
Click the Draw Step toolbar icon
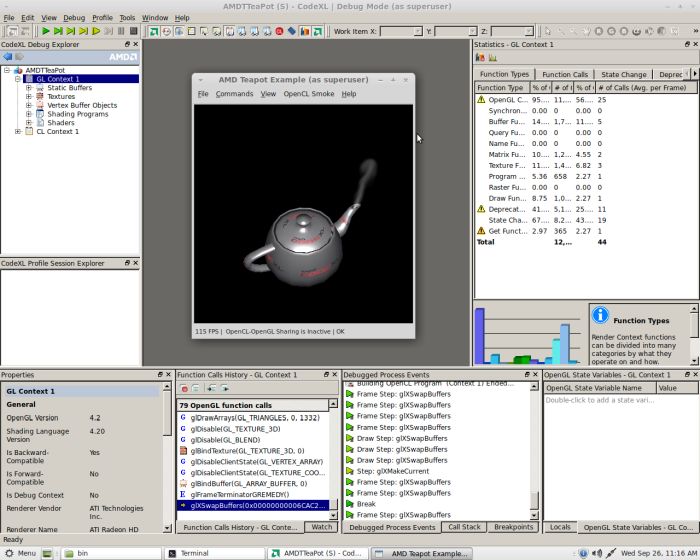tap(71, 31)
